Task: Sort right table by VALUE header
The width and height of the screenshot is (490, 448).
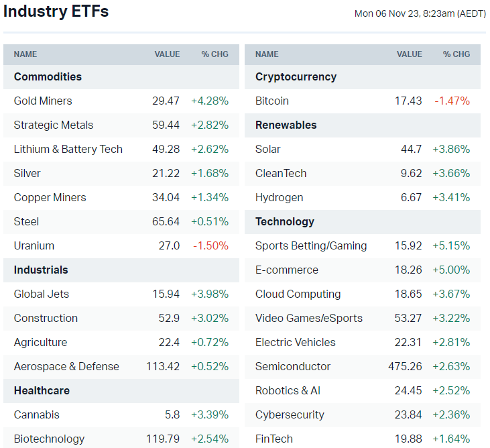Action: point(409,54)
